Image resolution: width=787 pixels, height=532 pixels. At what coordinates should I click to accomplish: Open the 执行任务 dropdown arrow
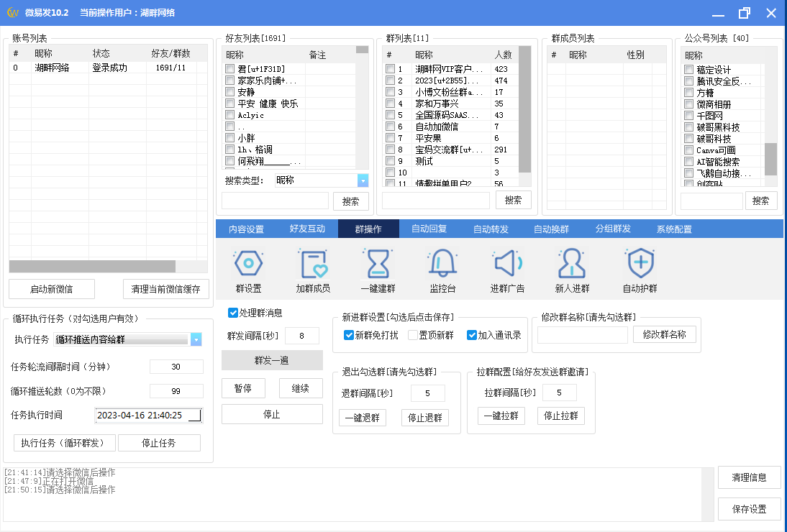click(196, 339)
